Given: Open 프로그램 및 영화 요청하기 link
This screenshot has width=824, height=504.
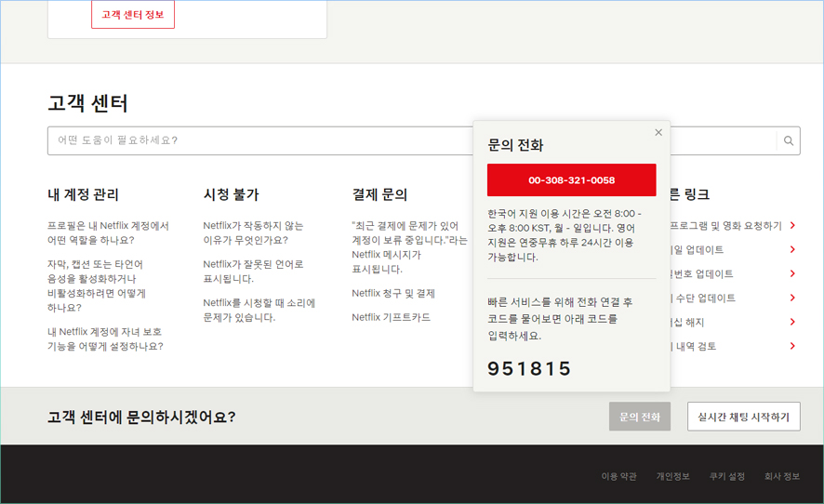Looking at the screenshot, I should [725, 225].
